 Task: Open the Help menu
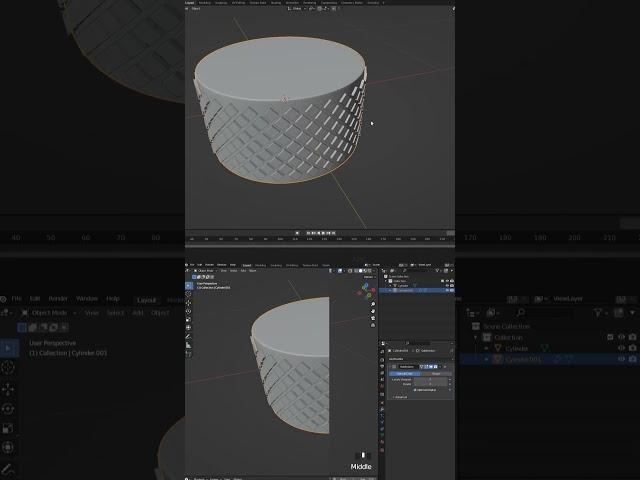pyautogui.click(x=233, y=265)
